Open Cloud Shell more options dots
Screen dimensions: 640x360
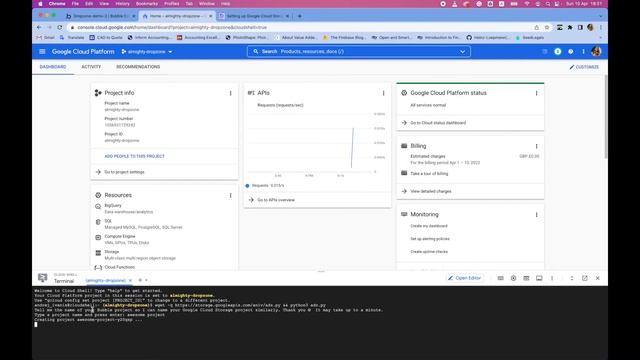pos(552,278)
